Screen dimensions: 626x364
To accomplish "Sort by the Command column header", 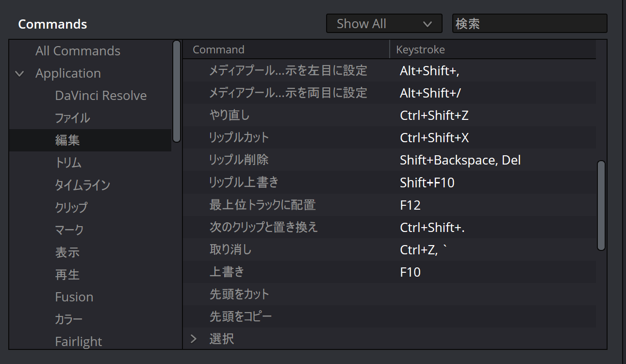I will [x=286, y=50].
